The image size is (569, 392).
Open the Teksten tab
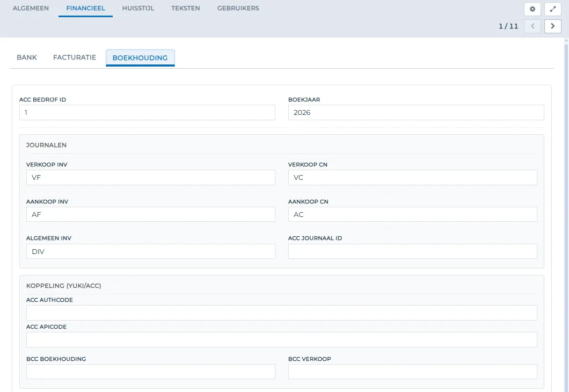tap(185, 8)
